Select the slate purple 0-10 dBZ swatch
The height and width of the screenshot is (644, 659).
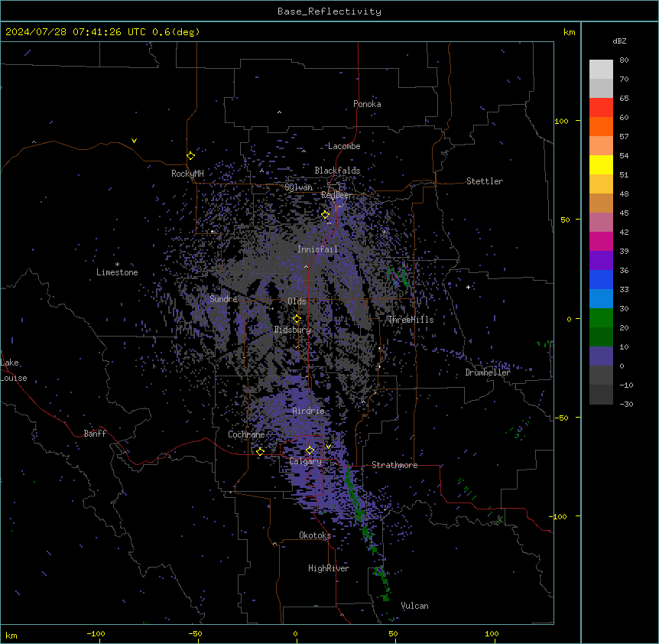coord(601,356)
